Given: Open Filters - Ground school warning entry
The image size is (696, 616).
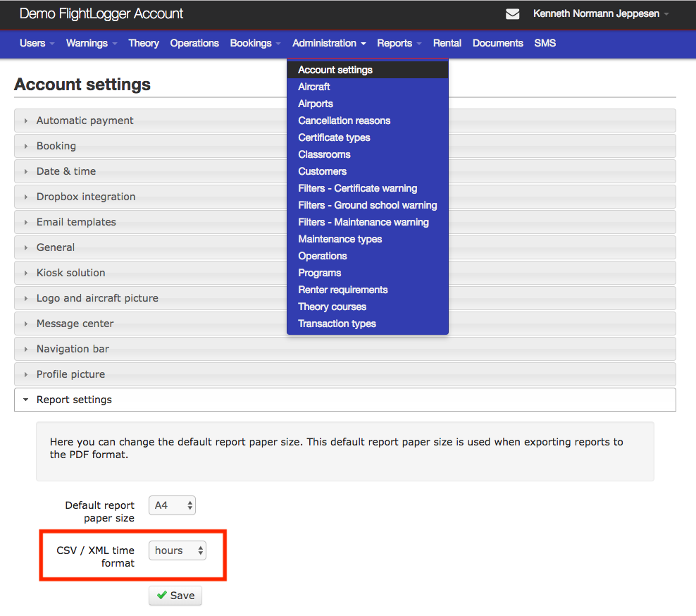Looking at the screenshot, I should [x=368, y=204].
